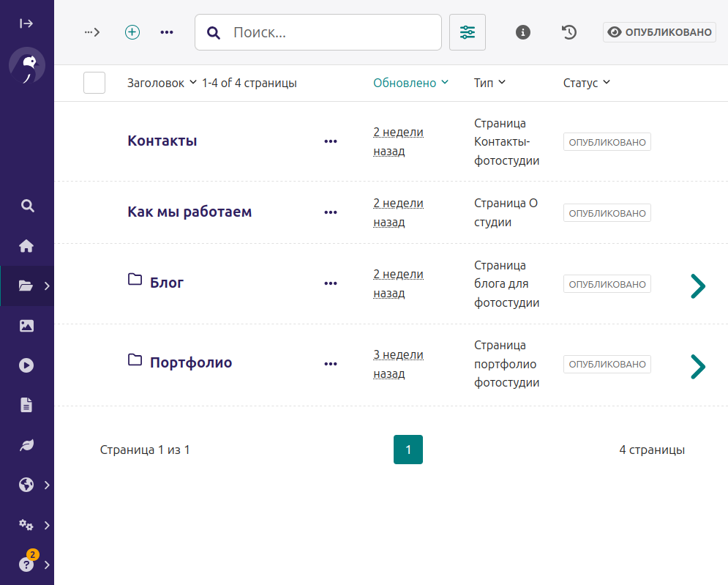Toggle the filters sliders button
The height and width of the screenshot is (585, 728).
[x=468, y=32]
